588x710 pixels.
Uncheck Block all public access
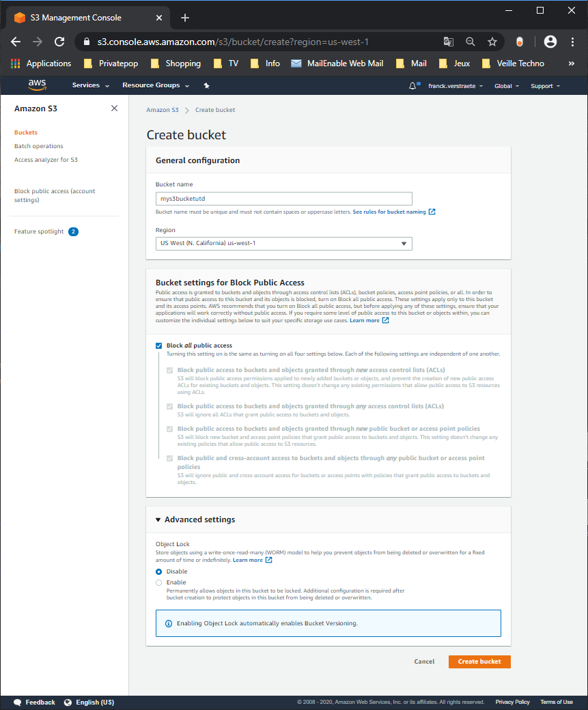coord(158,345)
